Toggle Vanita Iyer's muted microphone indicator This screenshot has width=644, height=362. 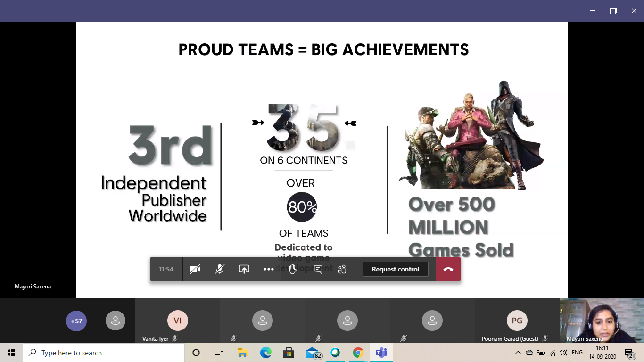175,338
